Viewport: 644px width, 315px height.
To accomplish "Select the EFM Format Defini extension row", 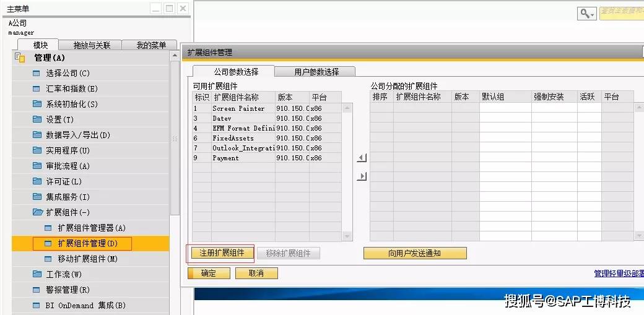I will [x=267, y=128].
